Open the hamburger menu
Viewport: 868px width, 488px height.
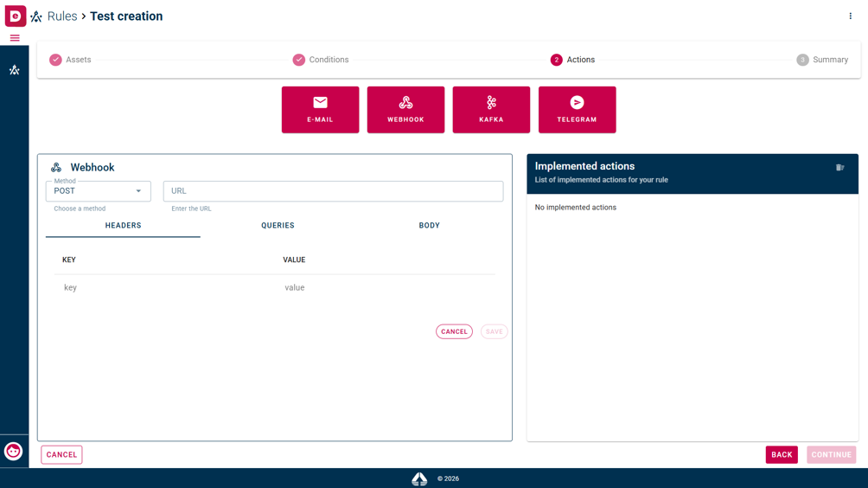pos(15,38)
